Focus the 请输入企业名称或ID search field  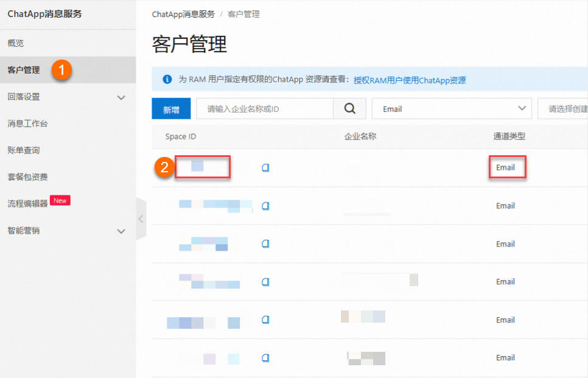click(x=265, y=109)
